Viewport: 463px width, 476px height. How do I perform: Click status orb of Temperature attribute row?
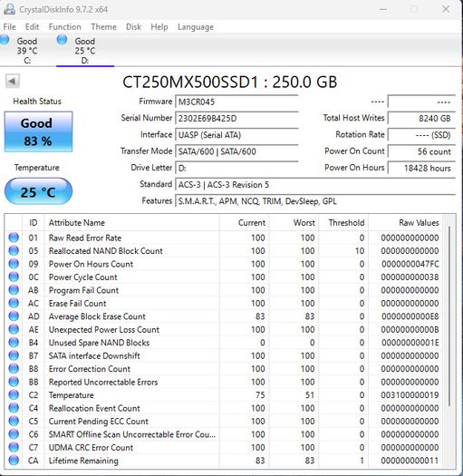(14, 394)
